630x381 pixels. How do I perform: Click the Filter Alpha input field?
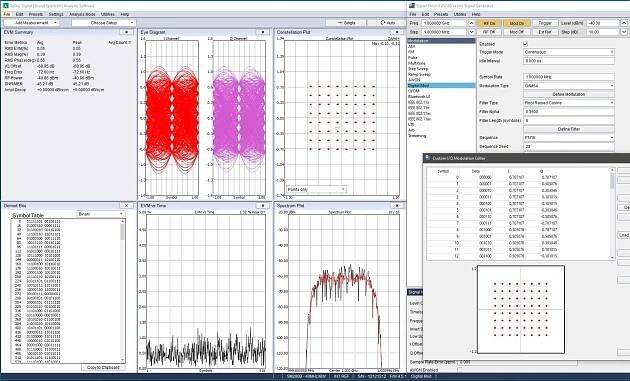point(569,112)
